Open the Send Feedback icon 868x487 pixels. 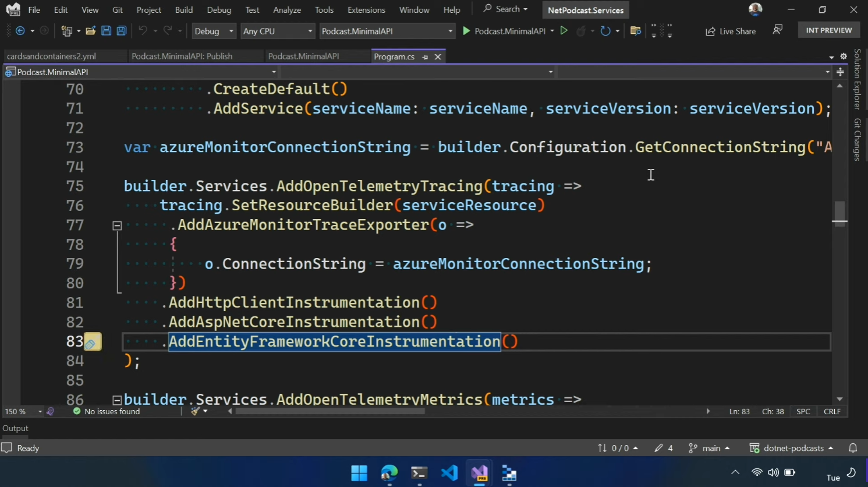pyautogui.click(x=777, y=30)
